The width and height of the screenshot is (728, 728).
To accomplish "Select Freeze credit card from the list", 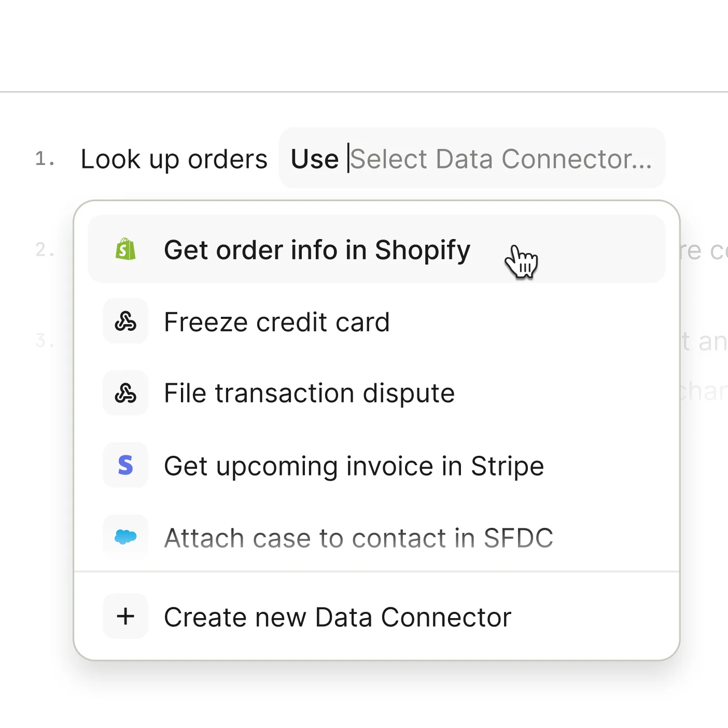I will (276, 321).
